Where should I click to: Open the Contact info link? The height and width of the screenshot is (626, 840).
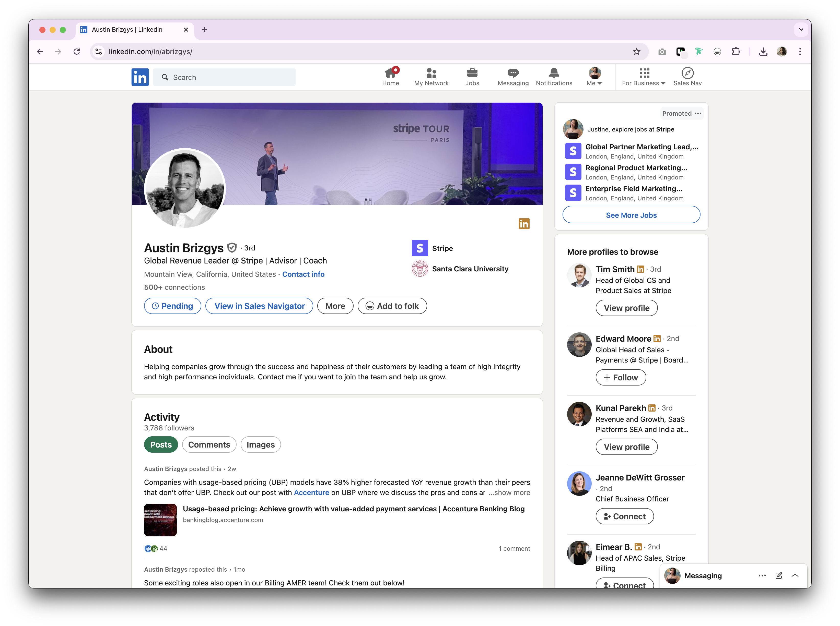303,274
